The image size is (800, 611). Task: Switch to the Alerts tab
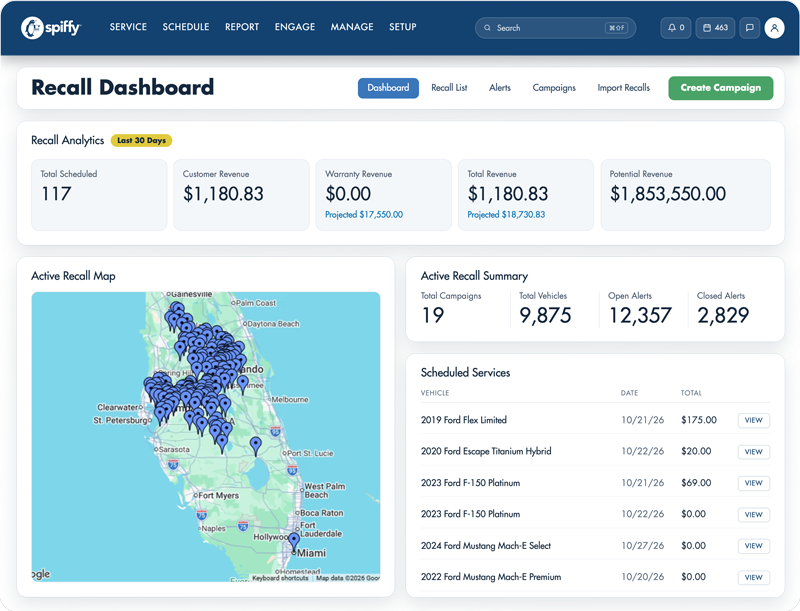pos(499,88)
